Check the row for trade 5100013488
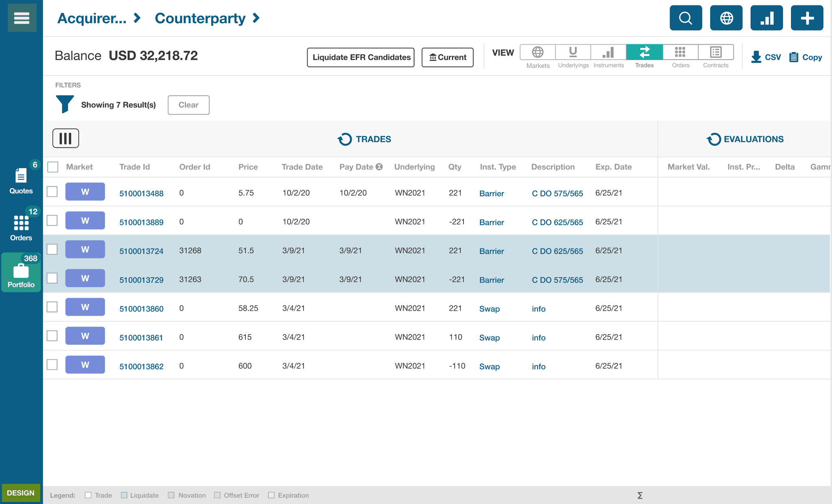 52,192
